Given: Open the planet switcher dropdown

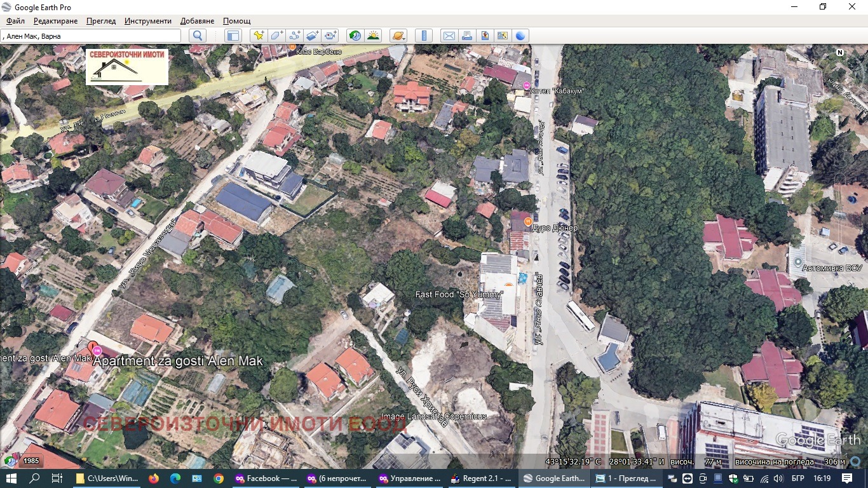Looking at the screenshot, I should coord(398,36).
